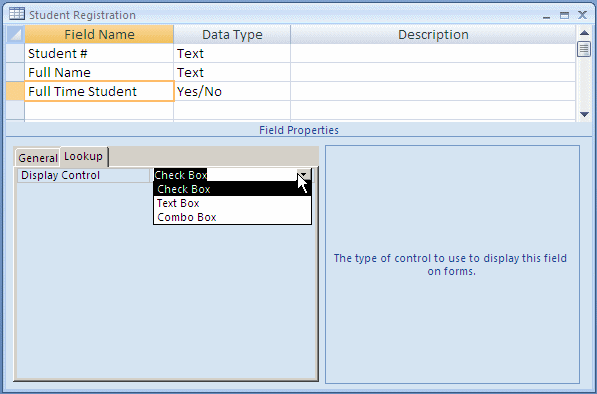Image resolution: width=597 pixels, height=394 pixels.
Task: Close the Student Registration window
Action: (582, 15)
